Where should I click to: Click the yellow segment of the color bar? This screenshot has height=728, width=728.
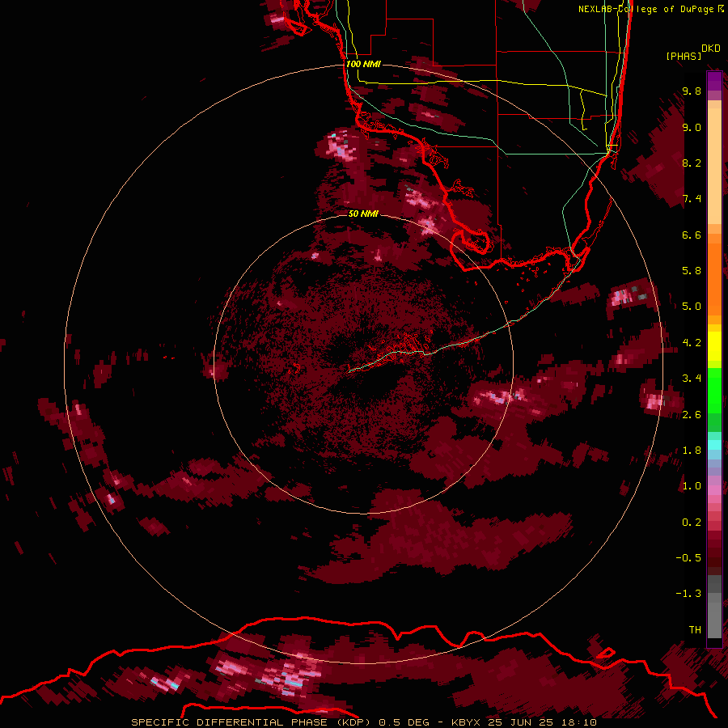(x=714, y=346)
